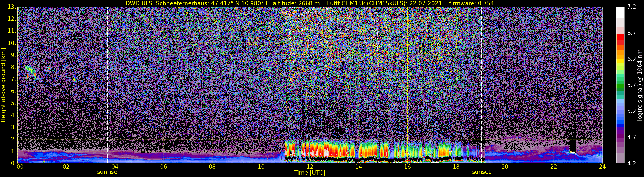644x177 pixels.
Task: Click the colorbar value '4.2'
Action: 632,163
